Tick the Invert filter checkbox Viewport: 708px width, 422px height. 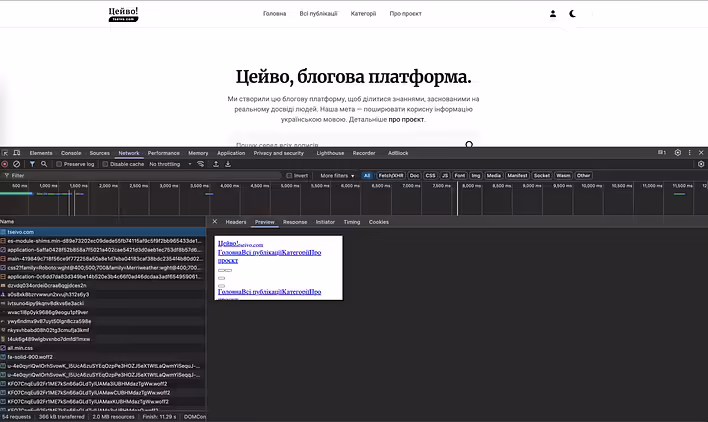(289, 175)
